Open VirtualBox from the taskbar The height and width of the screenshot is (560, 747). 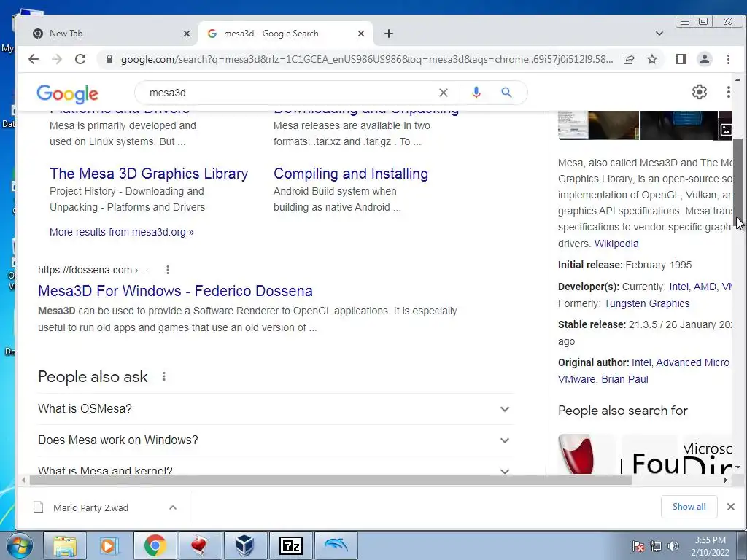[x=245, y=545]
